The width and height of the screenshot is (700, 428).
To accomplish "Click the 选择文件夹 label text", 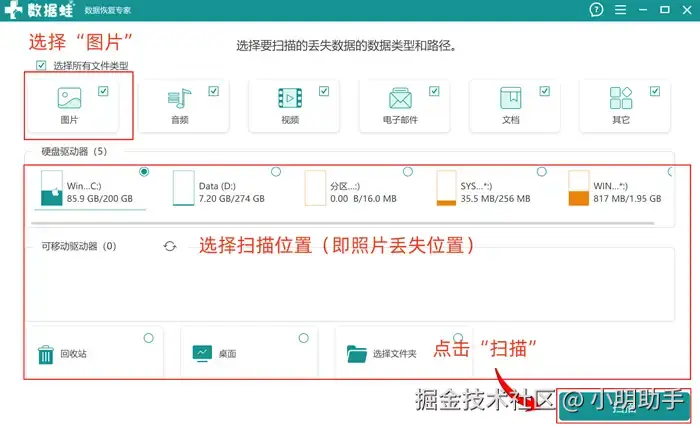I will click(x=395, y=354).
